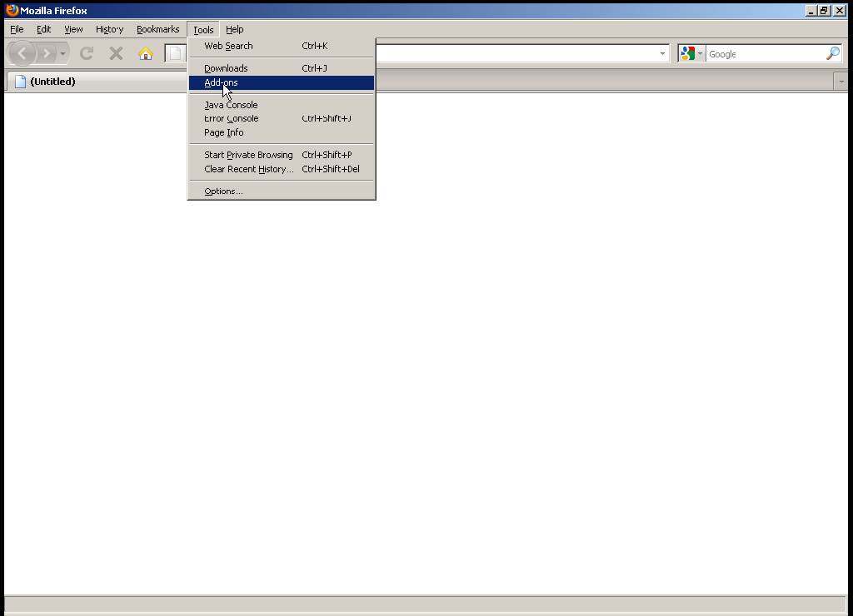The height and width of the screenshot is (616, 853).
Task: Close the Firefox window
Action: click(840, 10)
